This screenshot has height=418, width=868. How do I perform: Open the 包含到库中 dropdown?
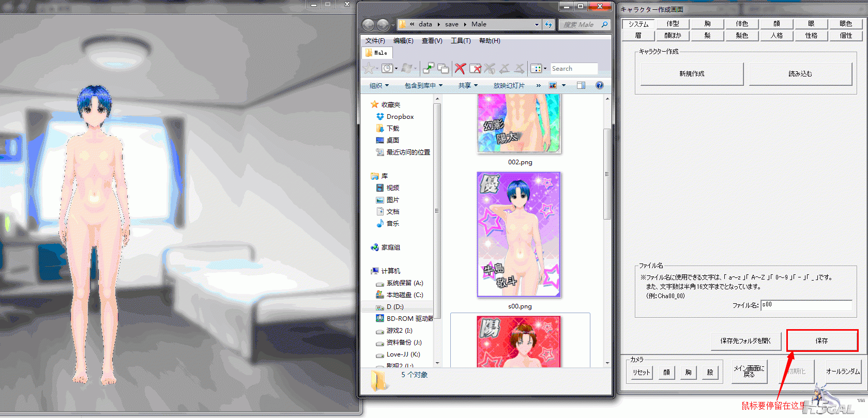point(423,85)
